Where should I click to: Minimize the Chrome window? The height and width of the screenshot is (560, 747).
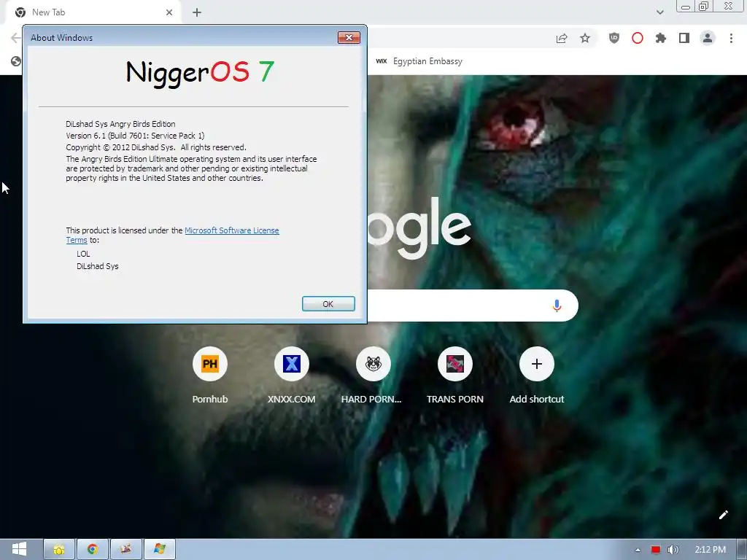coord(686,7)
